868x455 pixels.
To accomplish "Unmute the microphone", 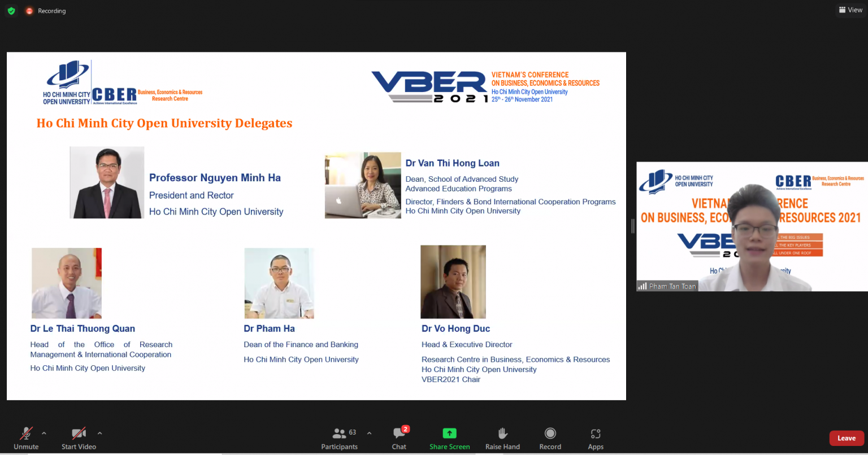I will pyautogui.click(x=26, y=438).
